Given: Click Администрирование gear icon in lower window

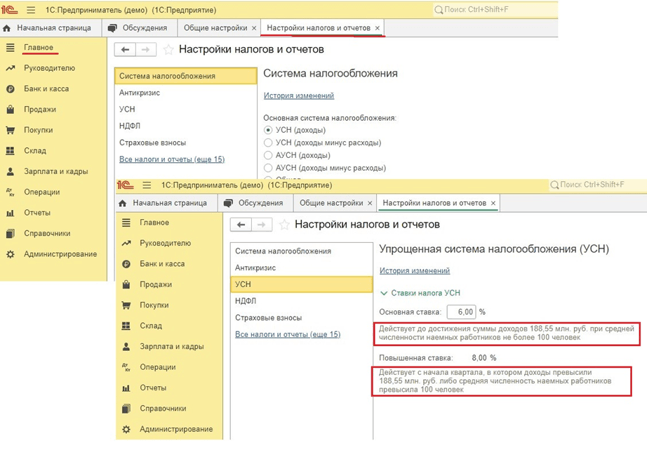Looking at the screenshot, I should coord(126,429).
